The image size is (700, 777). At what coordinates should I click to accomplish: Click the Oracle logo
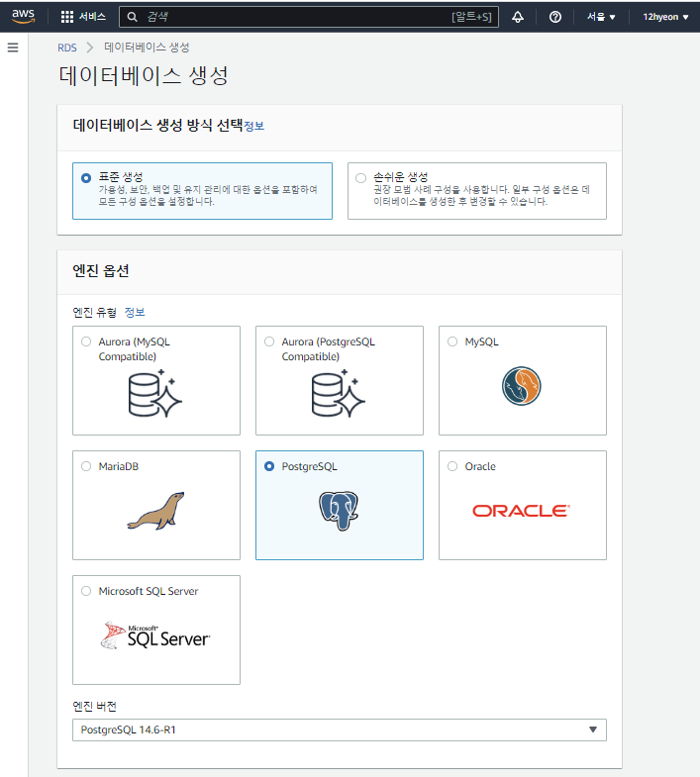click(x=521, y=511)
